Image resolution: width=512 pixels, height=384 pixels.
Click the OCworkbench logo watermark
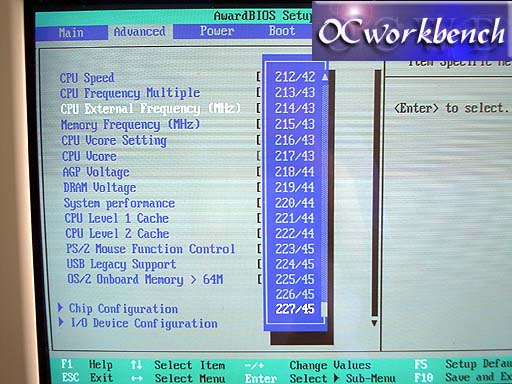click(412, 31)
